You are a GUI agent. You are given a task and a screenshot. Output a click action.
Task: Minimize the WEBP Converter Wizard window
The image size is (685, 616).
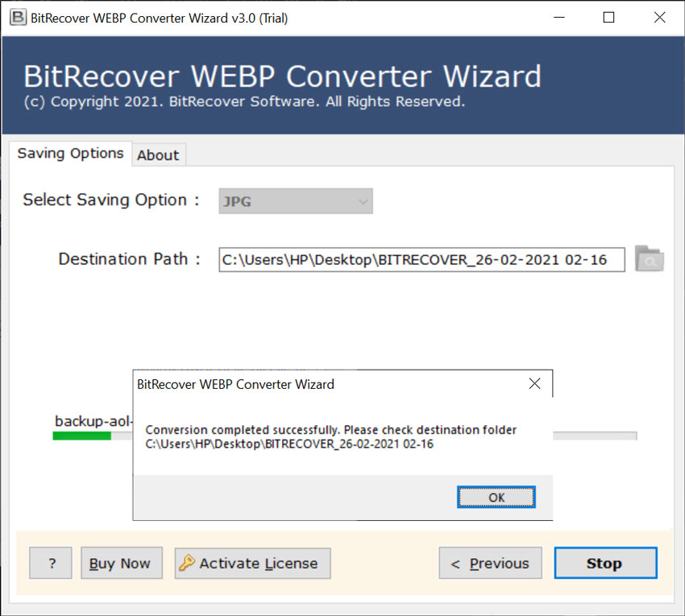[559, 18]
